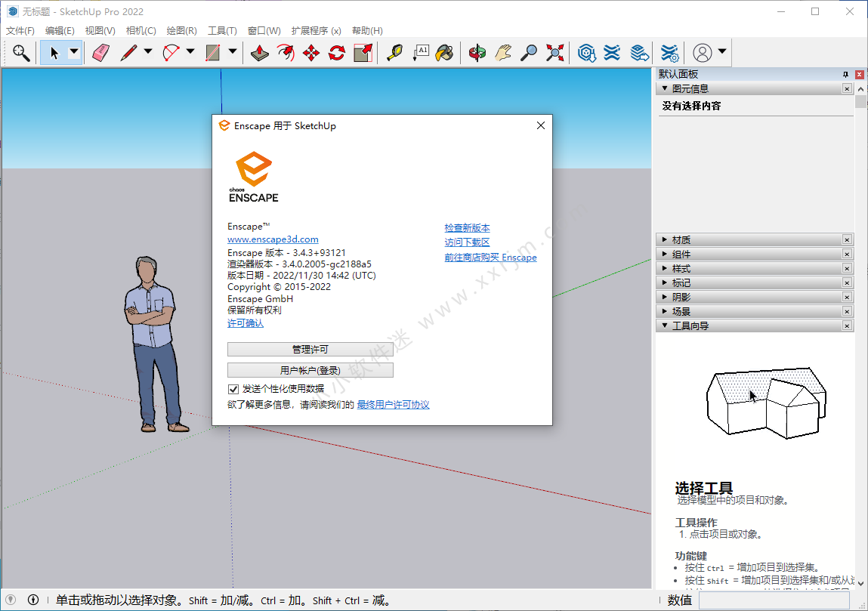Select the Text label tool
The image size is (868, 611).
[421, 53]
